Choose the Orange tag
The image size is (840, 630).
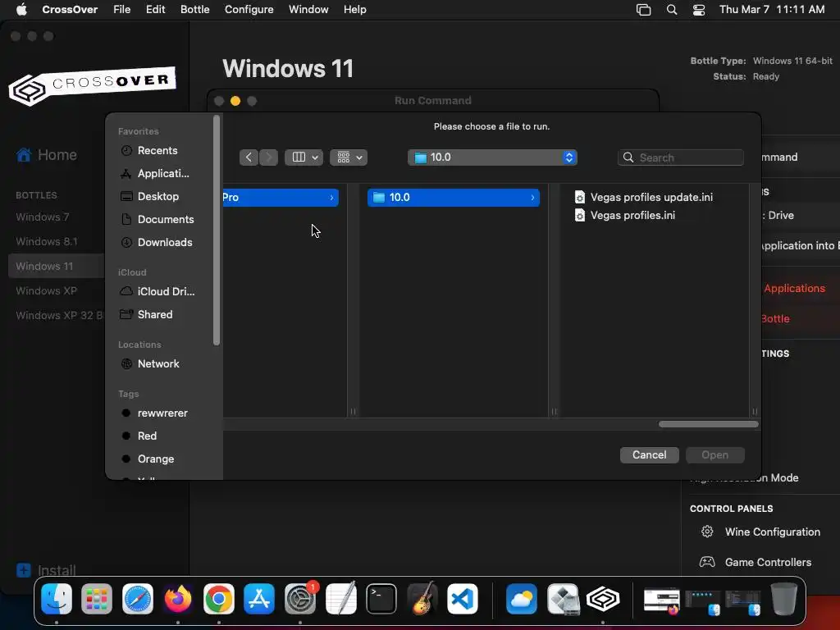(155, 459)
